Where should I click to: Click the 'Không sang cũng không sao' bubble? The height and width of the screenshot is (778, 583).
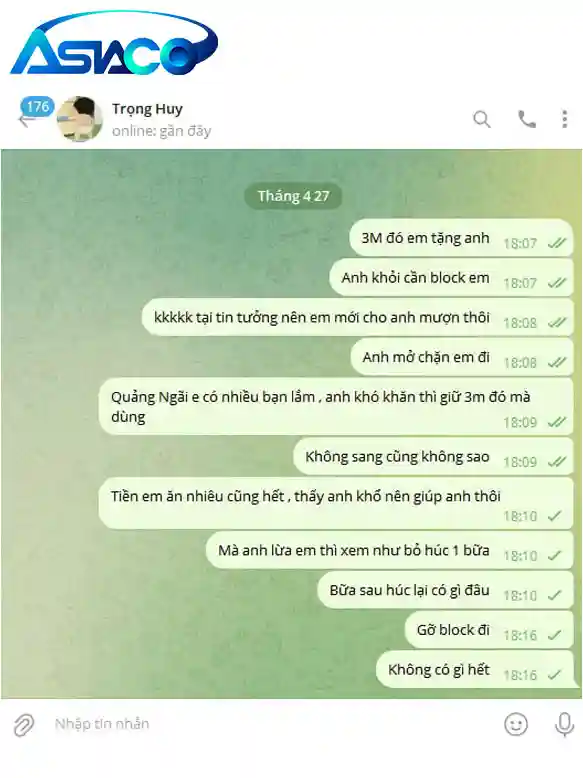433,457
